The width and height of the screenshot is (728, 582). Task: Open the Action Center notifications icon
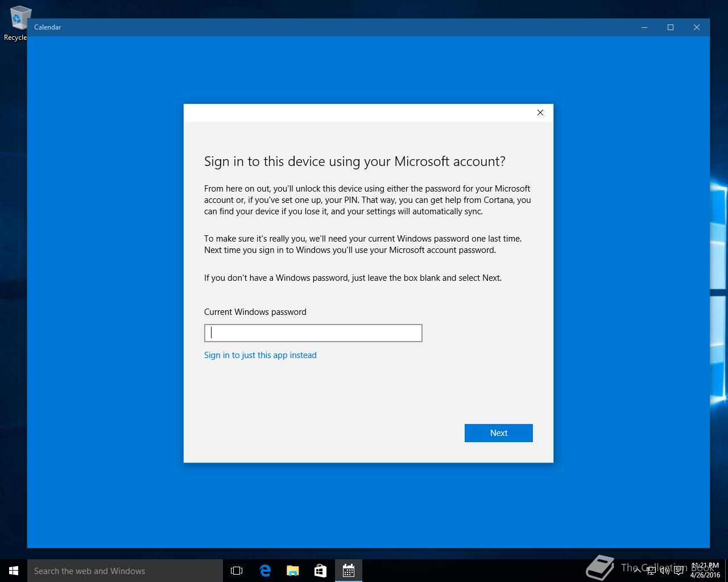(x=679, y=571)
